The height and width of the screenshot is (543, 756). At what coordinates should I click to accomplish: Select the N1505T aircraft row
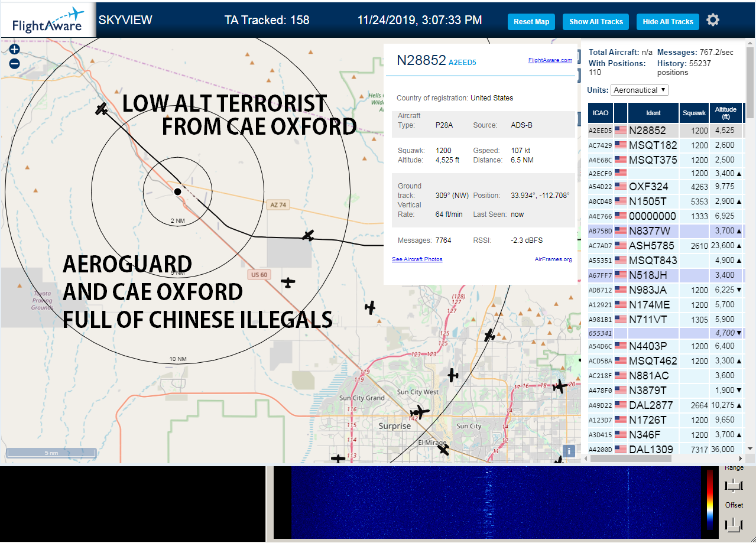click(x=666, y=201)
